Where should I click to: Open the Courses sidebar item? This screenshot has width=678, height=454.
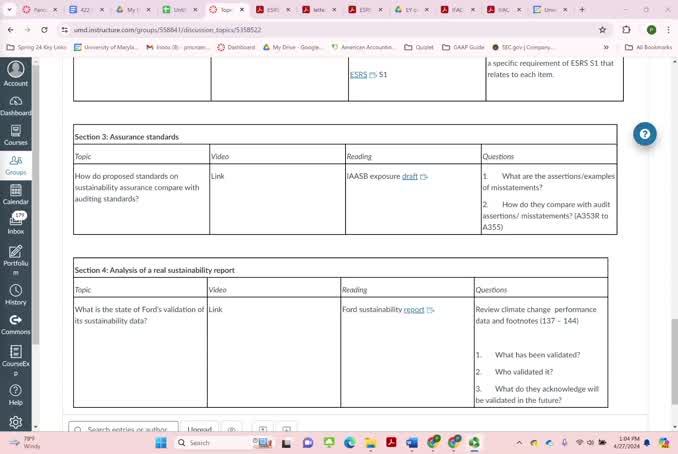coord(15,134)
